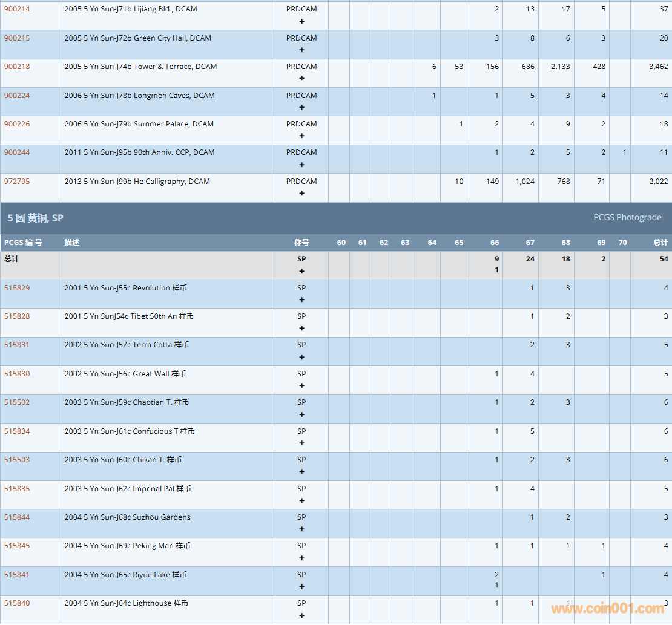The image size is (672, 625).
Task: Click plus icon in Terra Cotta row
Action: tap(301, 357)
